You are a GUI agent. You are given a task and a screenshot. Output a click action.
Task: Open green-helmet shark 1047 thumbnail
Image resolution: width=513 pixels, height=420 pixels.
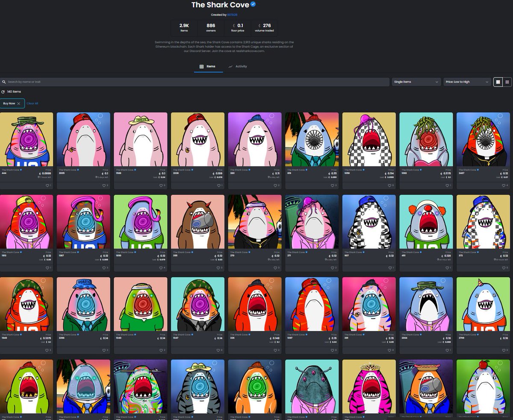pos(198,305)
